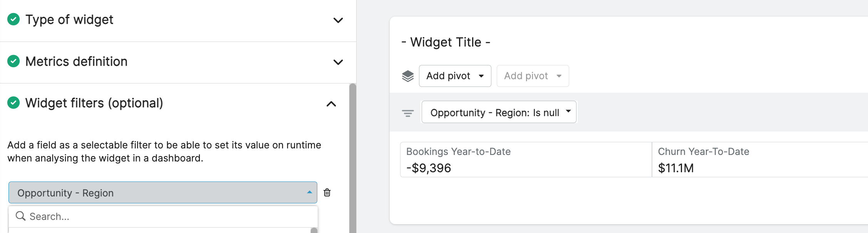Click the Widget Title text
Viewport: 868px width, 233px height.
(446, 42)
